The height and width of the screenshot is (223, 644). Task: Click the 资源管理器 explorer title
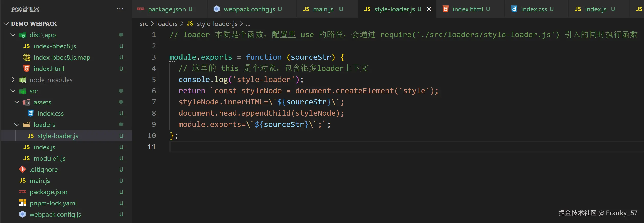pos(25,9)
